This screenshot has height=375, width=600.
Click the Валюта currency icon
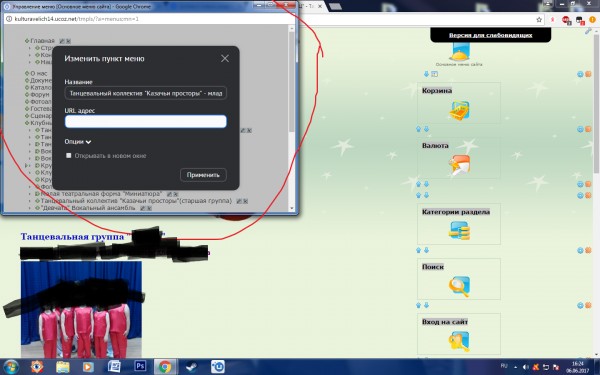pos(459,165)
